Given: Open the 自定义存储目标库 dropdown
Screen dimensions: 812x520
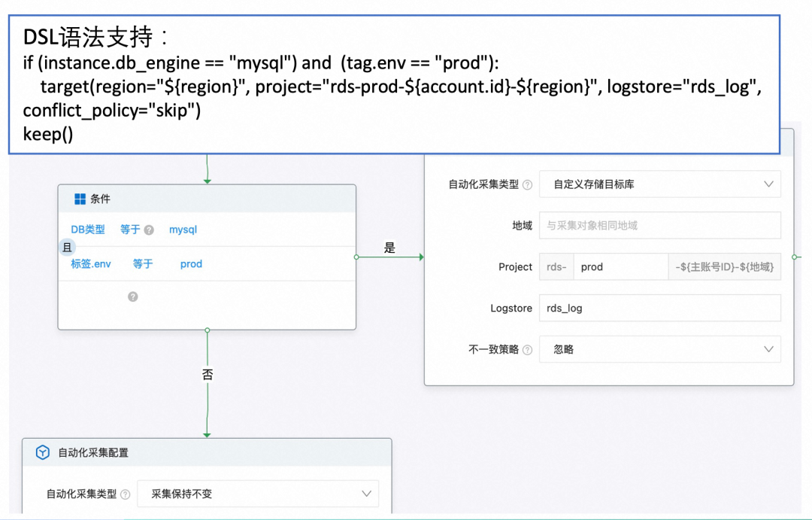Looking at the screenshot, I should [x=659, y=184].
